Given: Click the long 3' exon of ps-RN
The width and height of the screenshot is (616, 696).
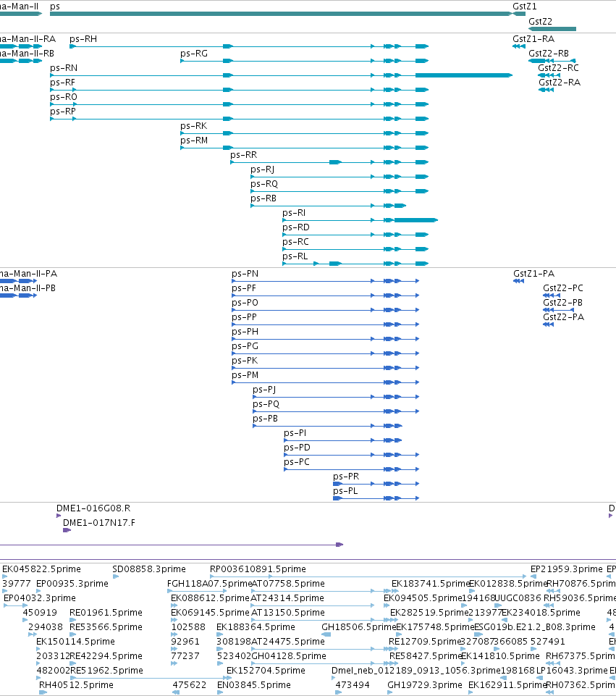Looking at the screenshot, I should 463,75.
